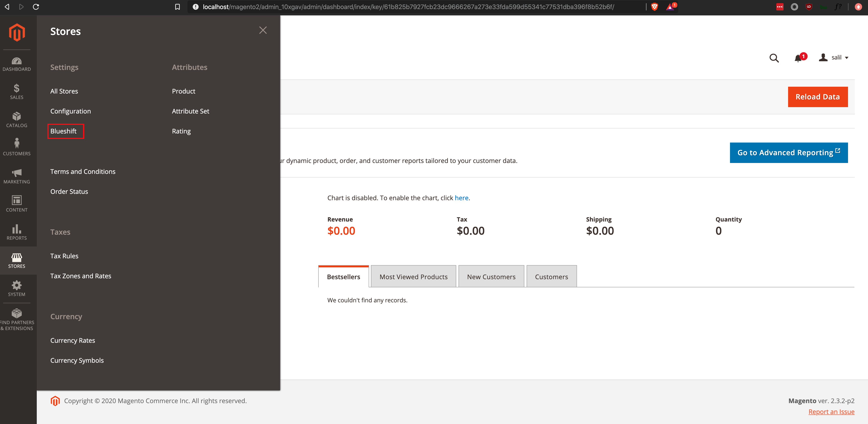Bookmark this page in the browser

pyautogui.click(x=177, y=7)
